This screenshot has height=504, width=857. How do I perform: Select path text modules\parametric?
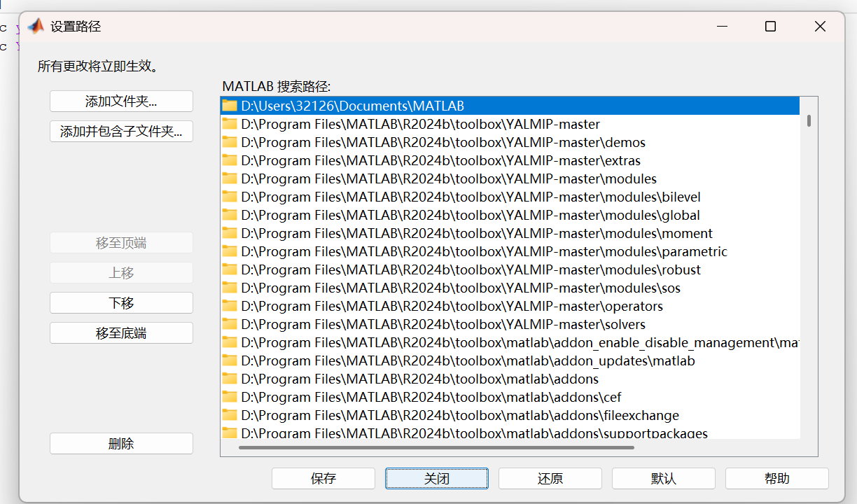coord(485,251)
